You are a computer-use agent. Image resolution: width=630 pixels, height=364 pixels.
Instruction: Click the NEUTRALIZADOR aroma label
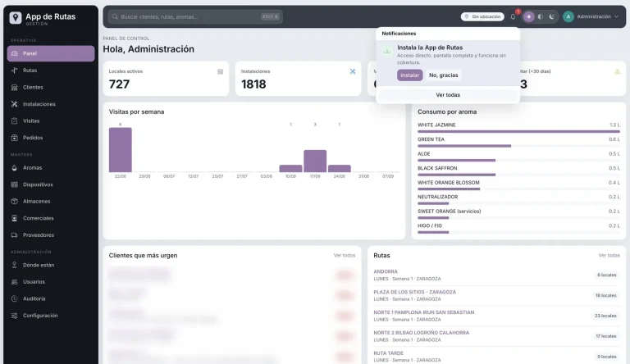point(437,197)
